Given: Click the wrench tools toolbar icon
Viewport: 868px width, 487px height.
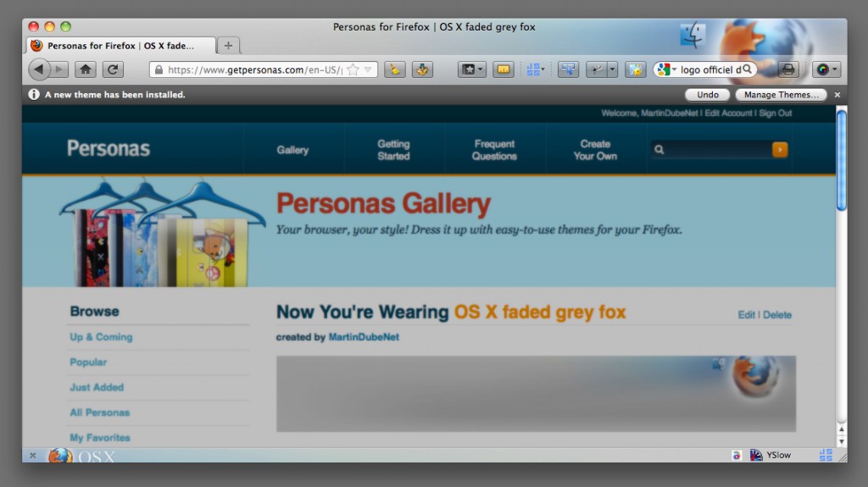Looking at the screenshot, I should (x=596, y=69).
